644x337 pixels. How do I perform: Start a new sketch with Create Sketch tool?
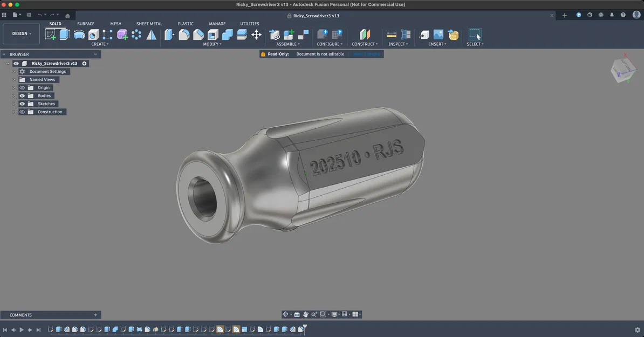coord(50,35)
